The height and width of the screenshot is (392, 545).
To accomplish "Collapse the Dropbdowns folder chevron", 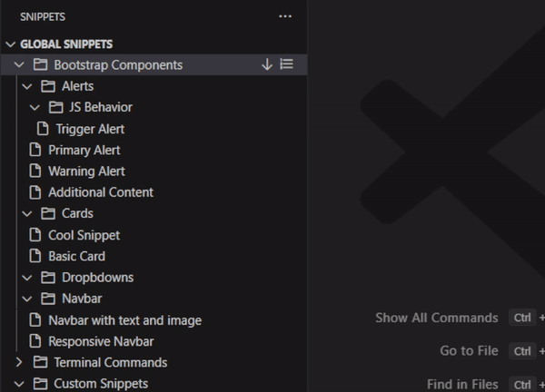I will 26,278.
